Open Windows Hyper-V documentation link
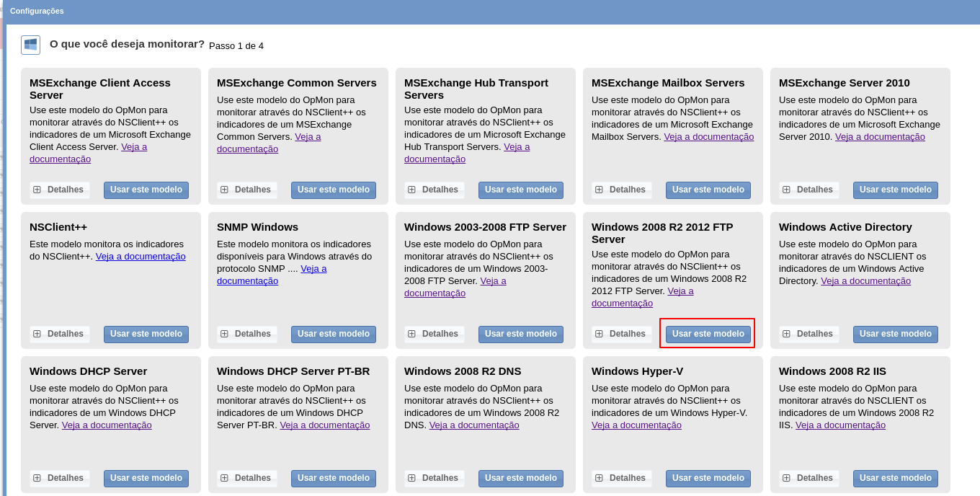980x496 pixels. [636, 425]
